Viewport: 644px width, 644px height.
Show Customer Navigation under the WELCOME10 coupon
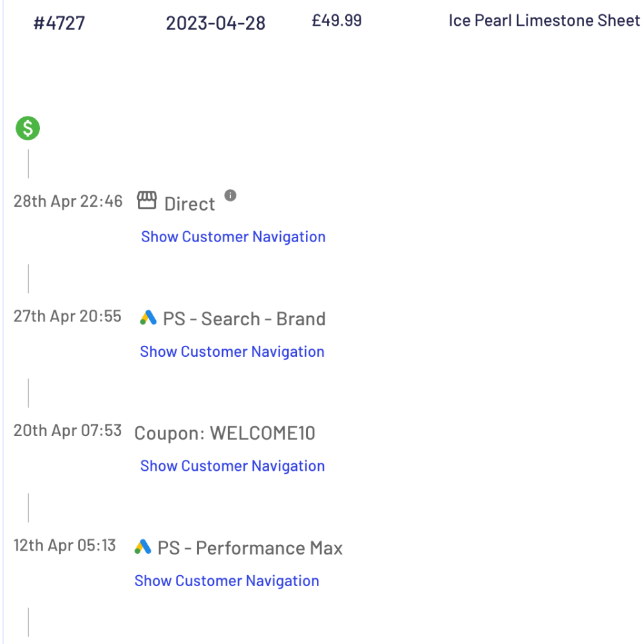(232, 466)
